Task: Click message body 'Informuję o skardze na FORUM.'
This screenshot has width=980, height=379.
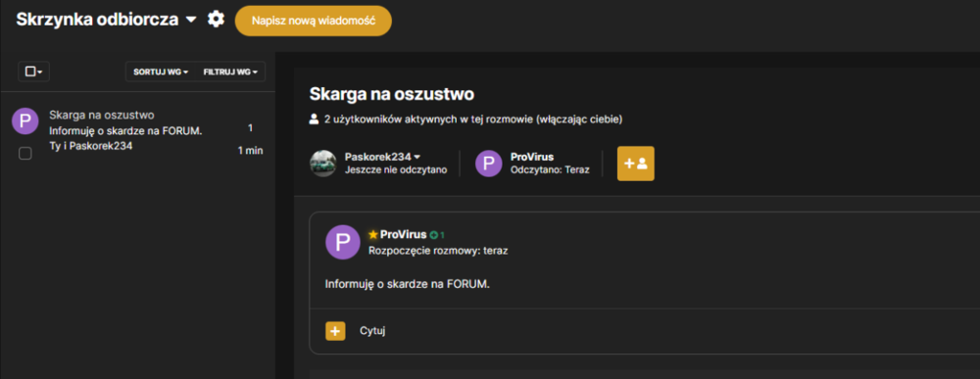Action: click(x=407, y=284)
